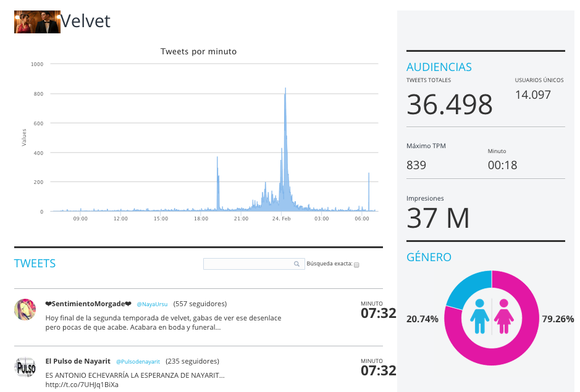Click the GÉNERO section heading

point(429,257)
